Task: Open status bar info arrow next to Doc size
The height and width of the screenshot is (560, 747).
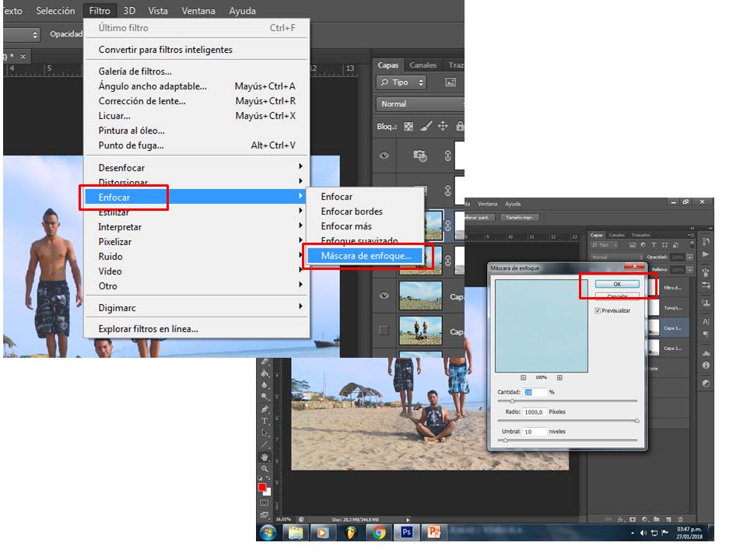Action: pos(408,520)
